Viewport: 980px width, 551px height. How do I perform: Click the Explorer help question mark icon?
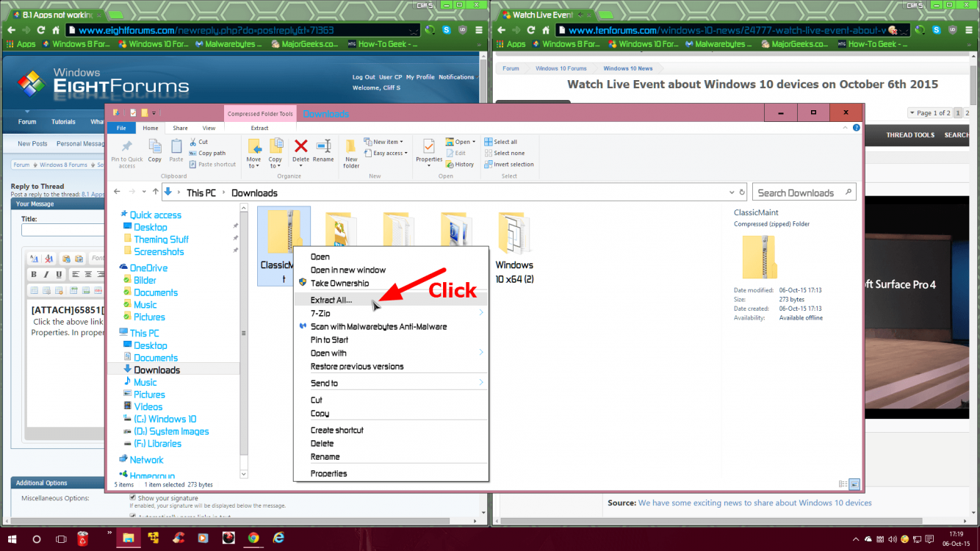tap(857, 128)
